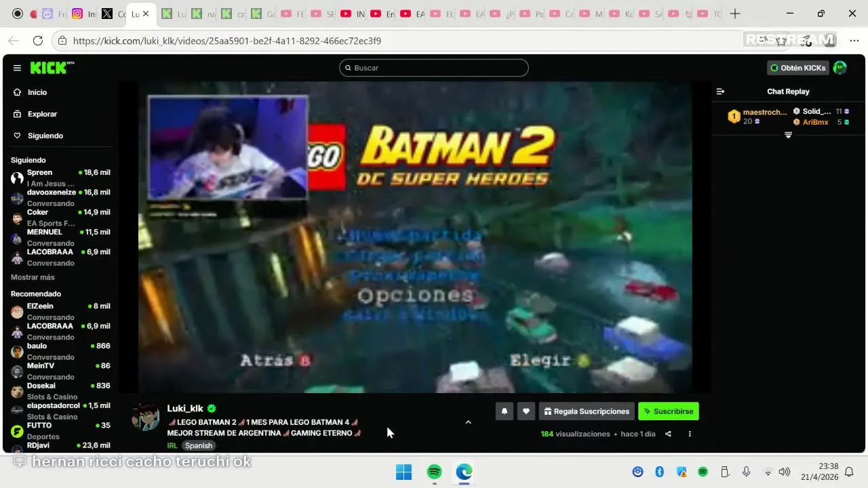Go back with the browser back arrow

(x=14, y=41)
